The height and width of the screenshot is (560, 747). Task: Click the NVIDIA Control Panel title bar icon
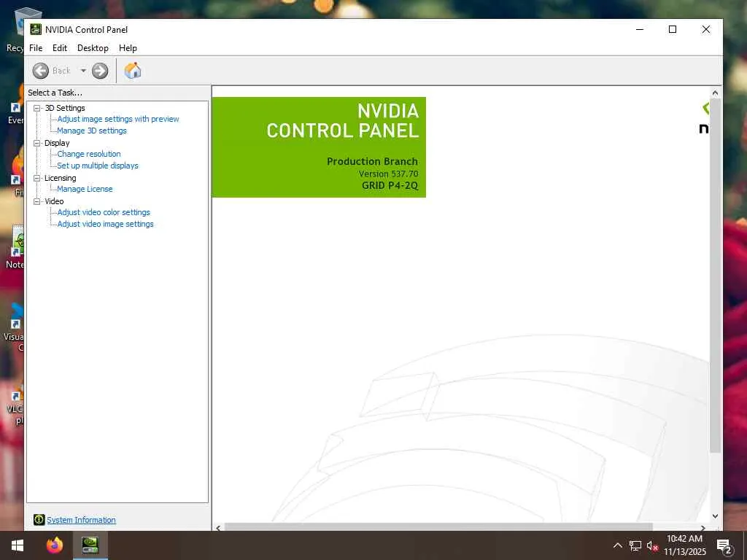(36, 29)
